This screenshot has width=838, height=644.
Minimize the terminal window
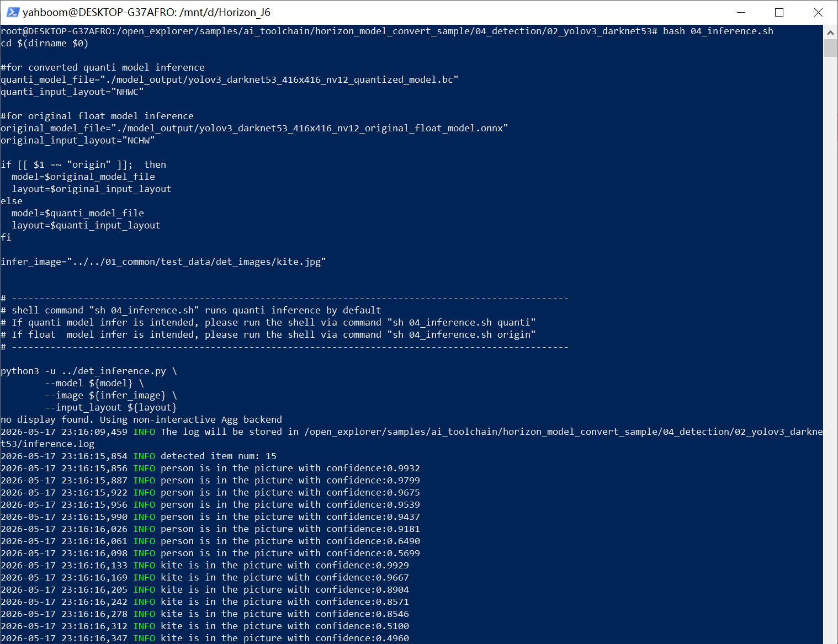coord(741,12)
